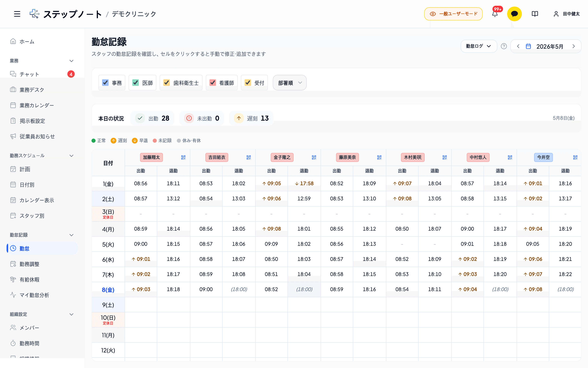Click the 金子隆之 name tag

(x=282, y=157)
